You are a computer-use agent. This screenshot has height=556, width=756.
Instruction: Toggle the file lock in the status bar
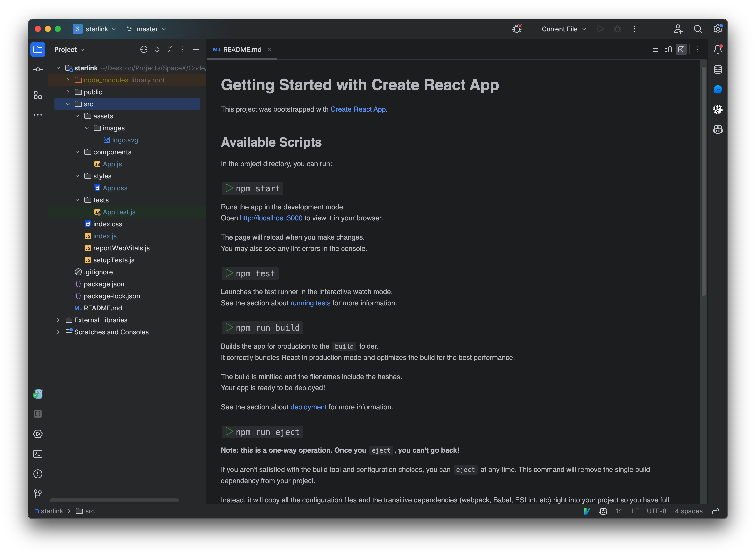715,511
